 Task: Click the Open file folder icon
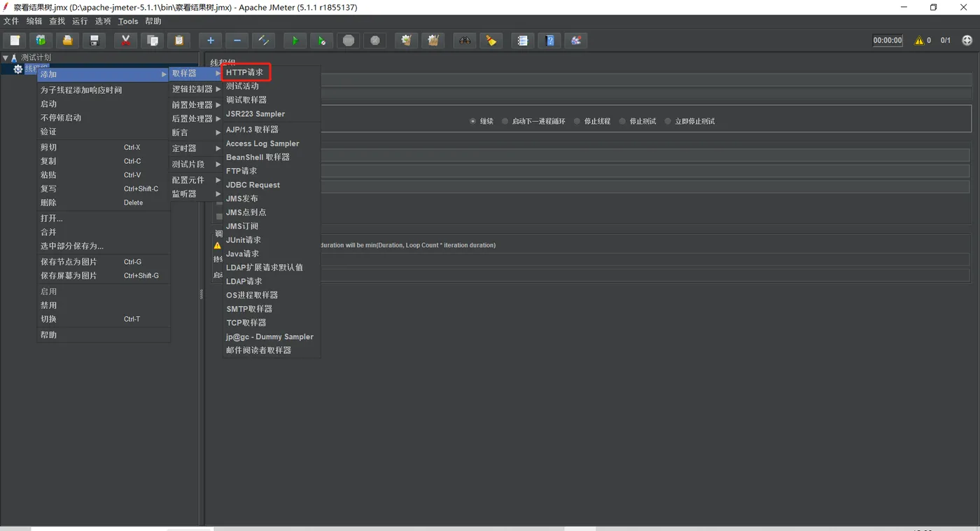pos(67,41)
